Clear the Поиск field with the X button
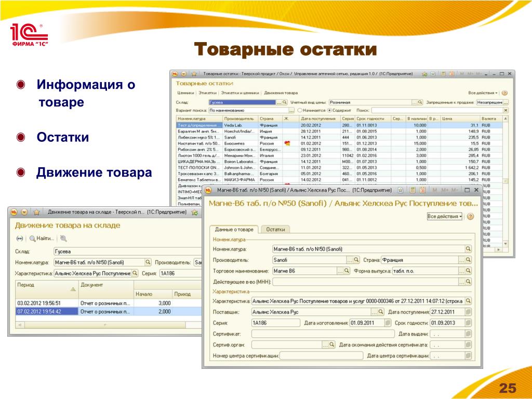The height and width of the screenshot is (399, 532). pos(506,110)
